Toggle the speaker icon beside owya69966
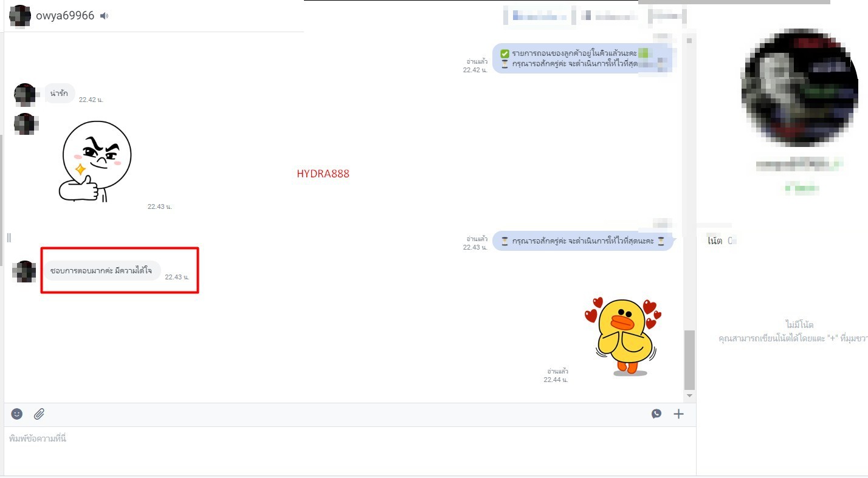 (104, 16)
